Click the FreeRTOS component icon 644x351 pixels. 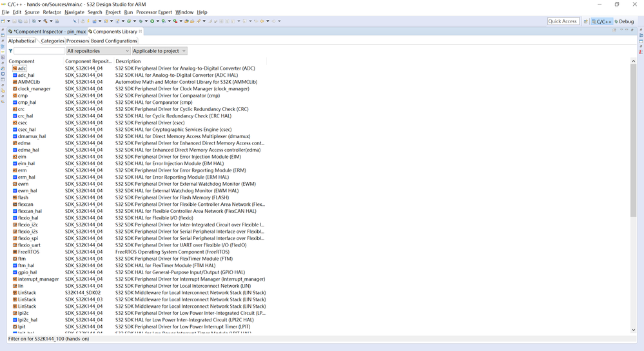(x=15, y=252)
